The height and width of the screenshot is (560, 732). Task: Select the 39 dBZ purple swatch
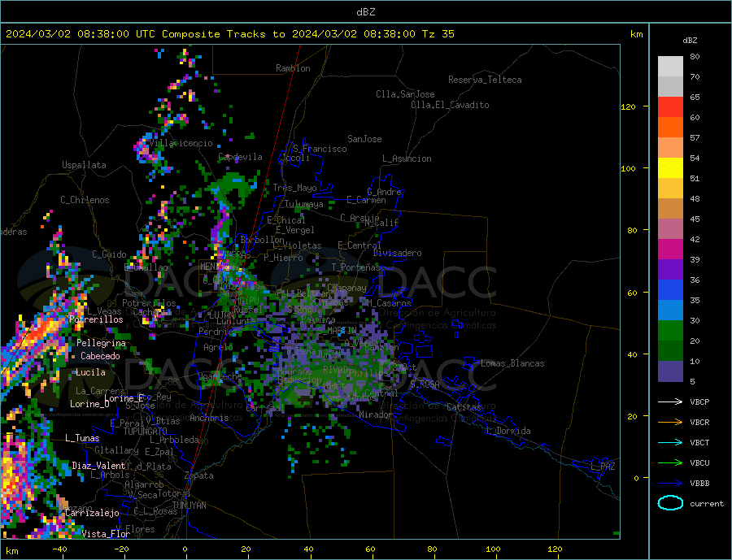click(x=670, y=270)
